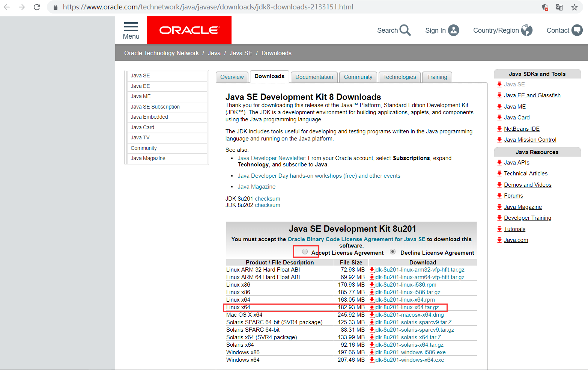Viewport: 588px width, 370px height.
Task: Click 'Solaris SPARC 64-bit (SVR4 package)' row text
Action: [274, 322]
